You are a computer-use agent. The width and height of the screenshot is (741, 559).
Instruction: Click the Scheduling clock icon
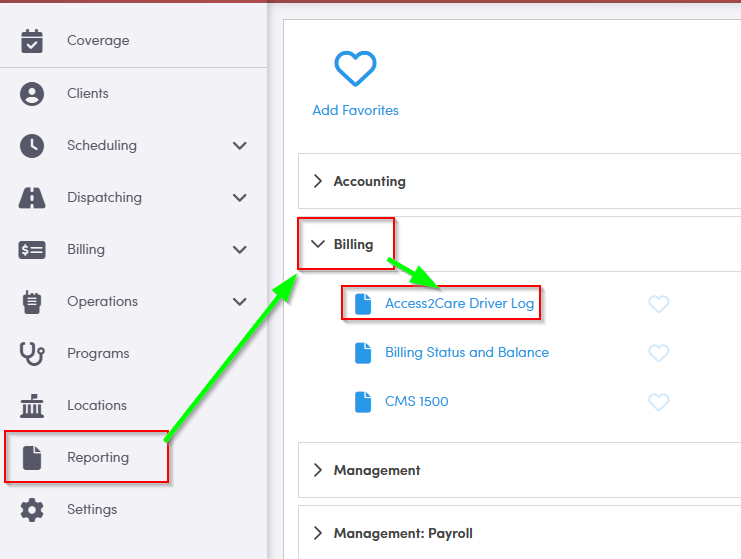click(32, 146)
